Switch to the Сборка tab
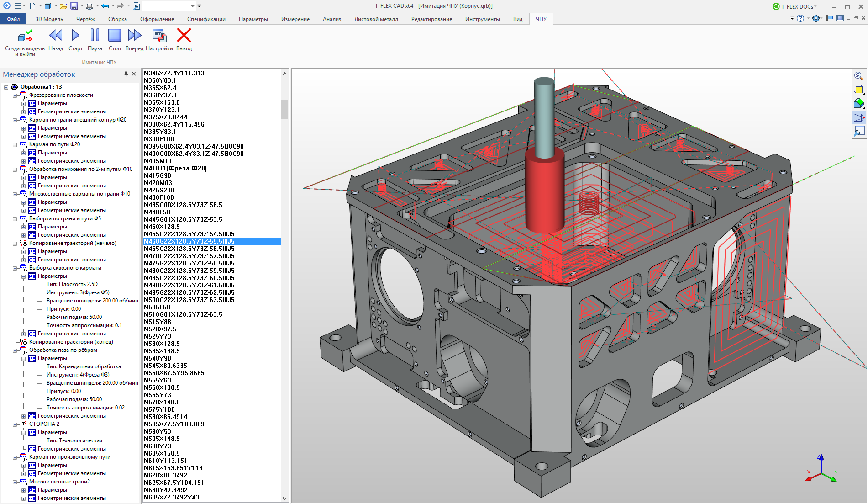The image size is (868, 504). tap(118, 19)
